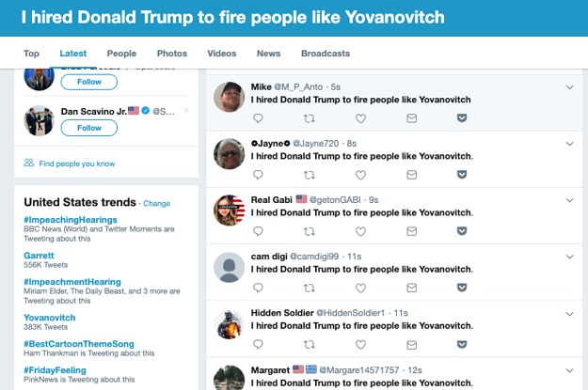Reply to Mike's tweet
This screenshot has width=588, height=390.
(259, 118)
